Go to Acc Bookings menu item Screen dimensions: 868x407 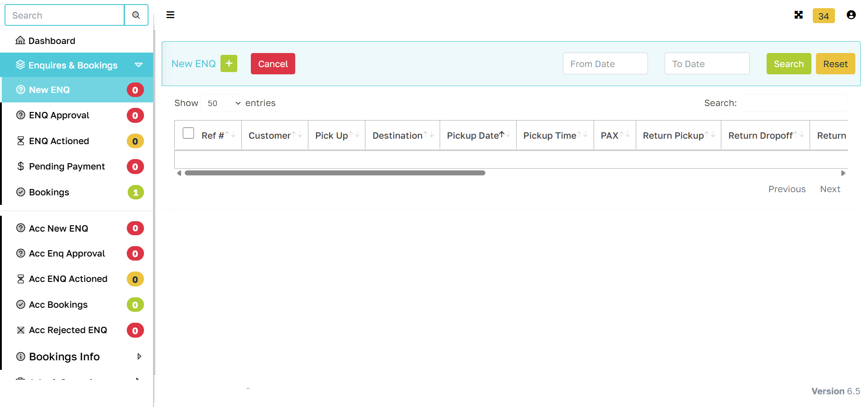pos(58,305)
